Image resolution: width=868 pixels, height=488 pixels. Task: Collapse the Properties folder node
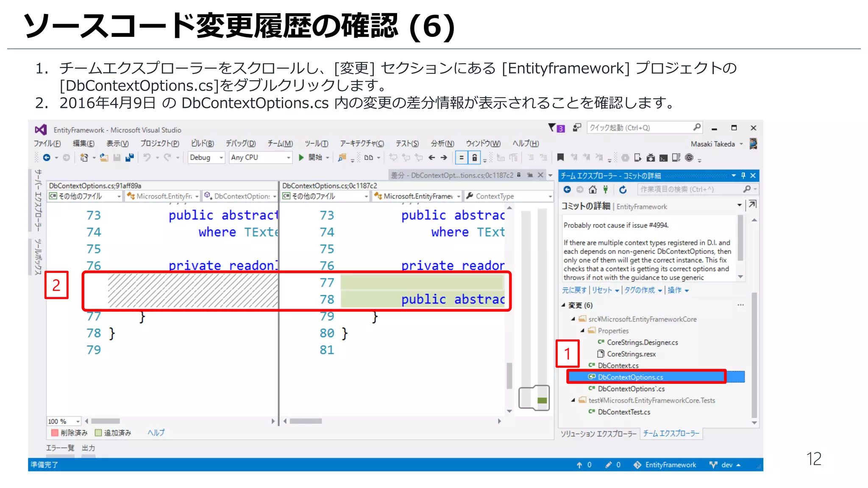pyautogui.click(x=582, y=330)
